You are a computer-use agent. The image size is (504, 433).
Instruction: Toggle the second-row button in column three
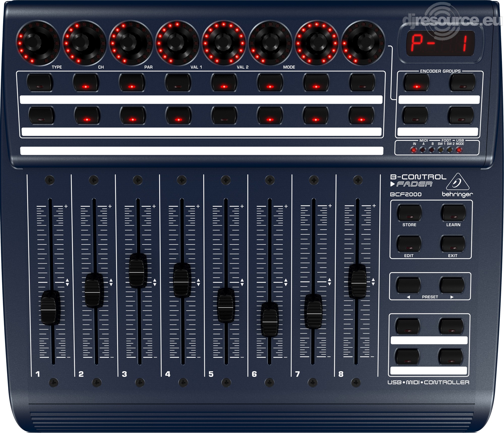(x=133, y=116)
